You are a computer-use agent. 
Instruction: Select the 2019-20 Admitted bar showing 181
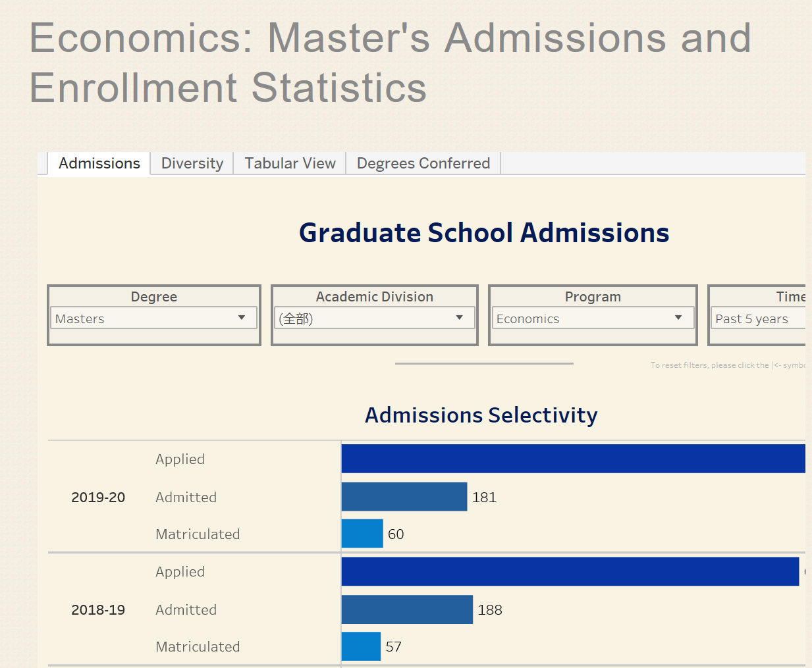[x=404, y=497]
